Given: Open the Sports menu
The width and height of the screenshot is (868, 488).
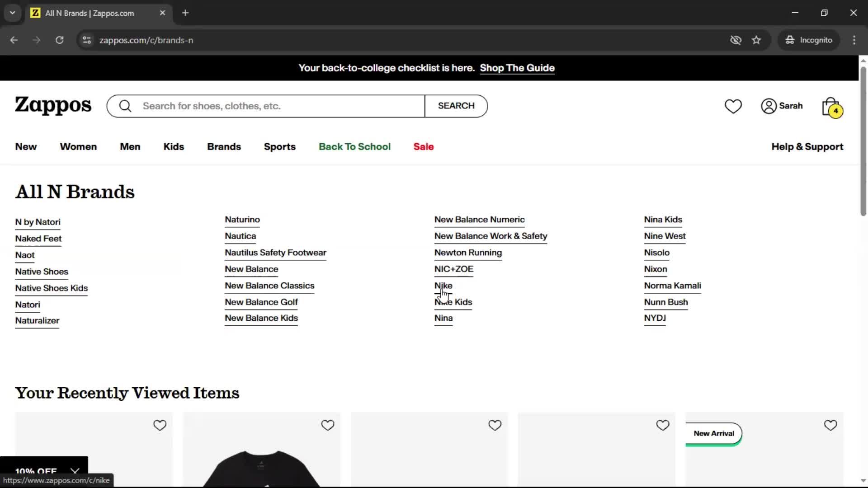Looking at the screenshot, I should point(279,147).
